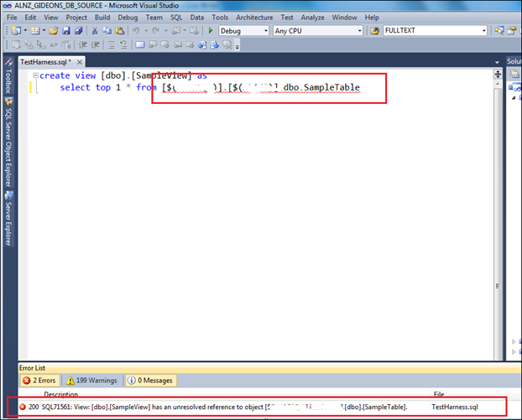Open the Architecture menu
Viewport: 522px width, 420px height.
point(254,17)
